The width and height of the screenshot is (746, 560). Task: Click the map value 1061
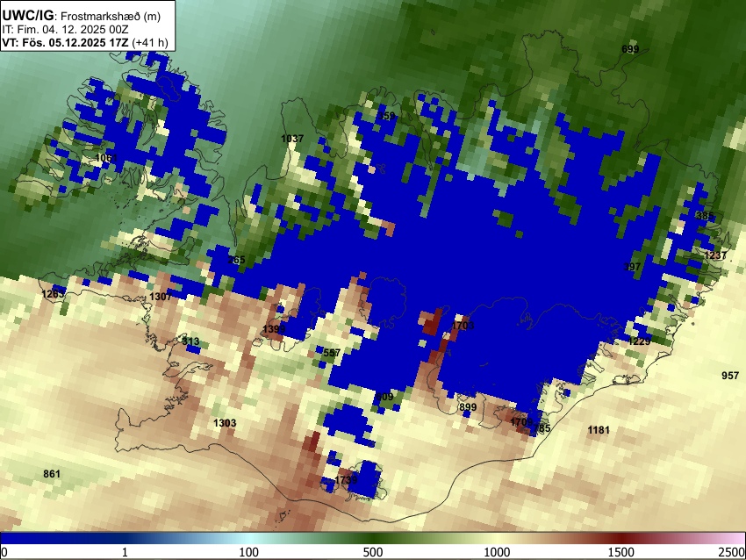[x=106, y=157]
